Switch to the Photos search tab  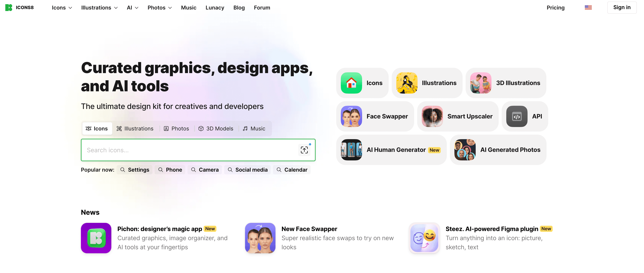176,129
